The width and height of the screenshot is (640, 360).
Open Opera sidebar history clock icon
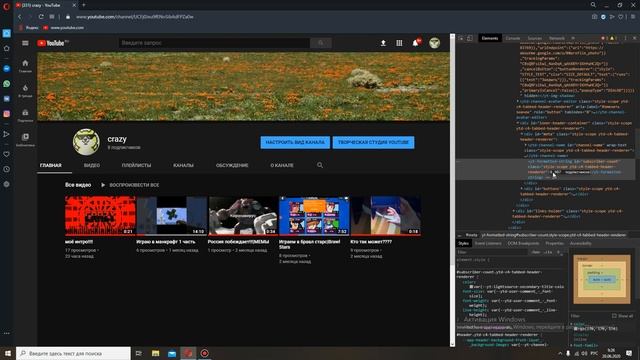pos(7,169)
